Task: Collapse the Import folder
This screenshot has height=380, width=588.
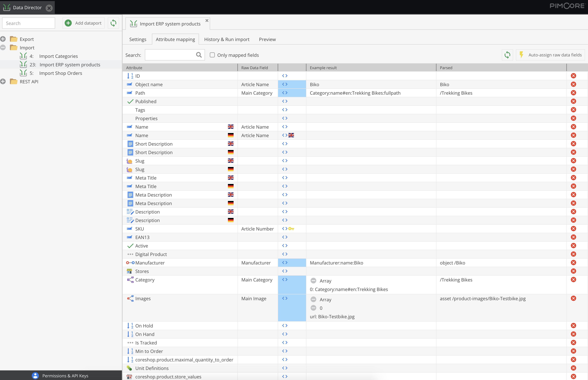Action: (3, 48)
